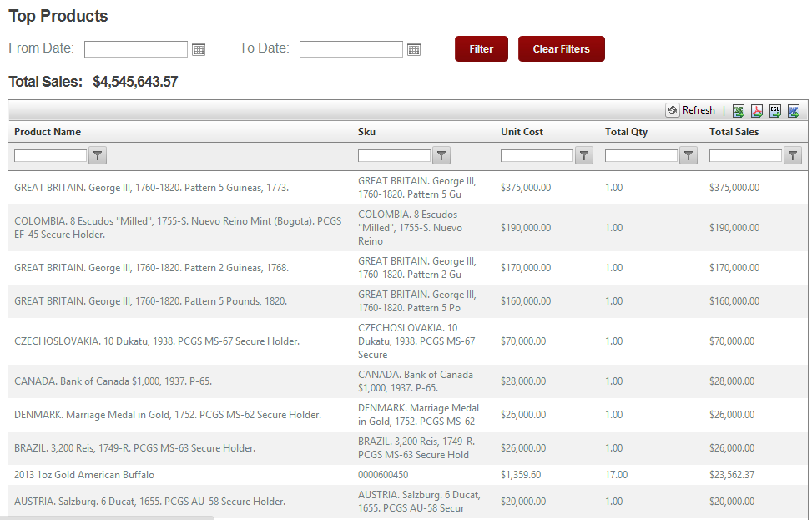Image resolution: width=812 pixels, height=520 pixels.
Task: Export the grid to Excel
Action: pos(739,111)
